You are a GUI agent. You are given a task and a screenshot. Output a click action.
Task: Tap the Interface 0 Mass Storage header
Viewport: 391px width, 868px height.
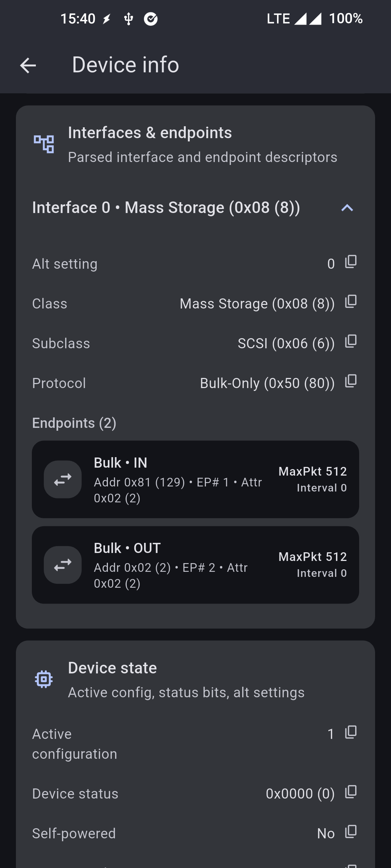166,208
